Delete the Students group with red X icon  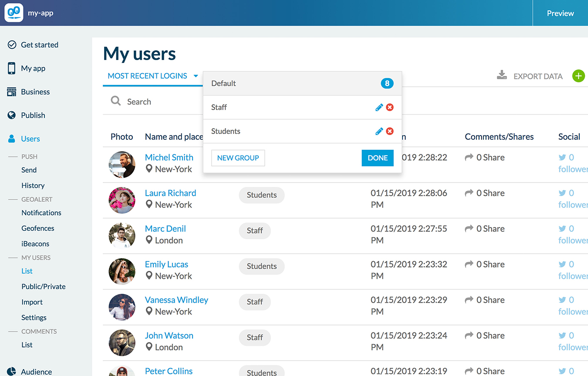[x=390, y=131]
